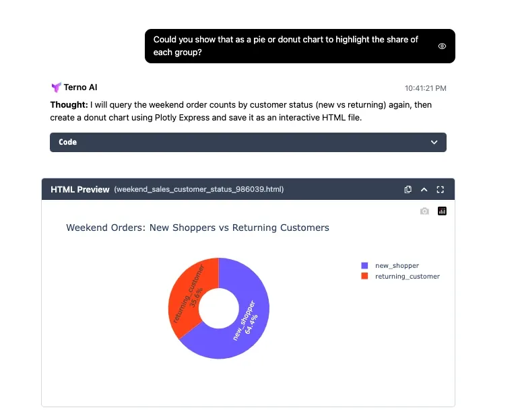518x420 pixels.
Task: Click the 10:41:21 PM timestamp
Action: 425,88
